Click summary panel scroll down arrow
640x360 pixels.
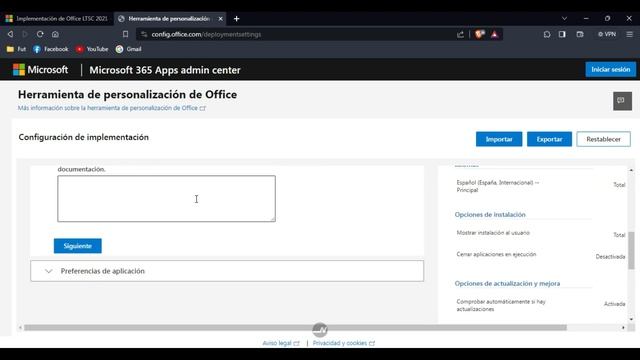631,319
